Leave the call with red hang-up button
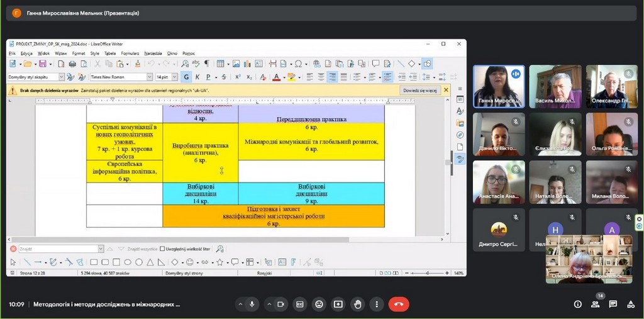Image resolution: width=644 pixels, height=319 pixels. coord(398,304)
